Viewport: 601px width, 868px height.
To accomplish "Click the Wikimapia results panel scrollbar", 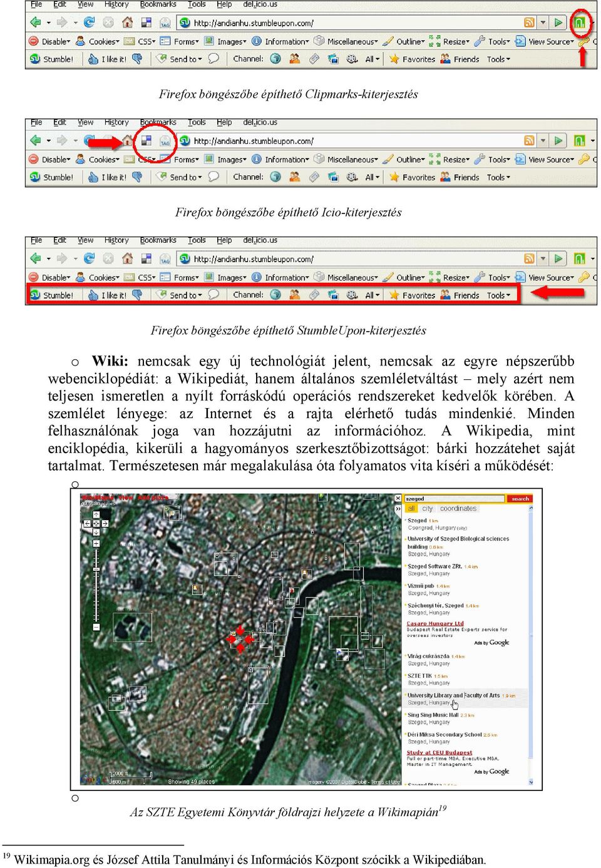I will tap(531, 645).
